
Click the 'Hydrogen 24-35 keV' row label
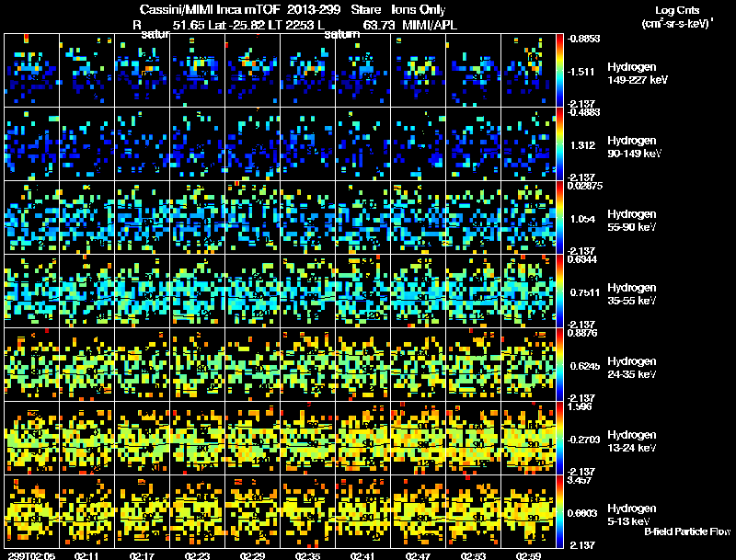coord(632,368)
